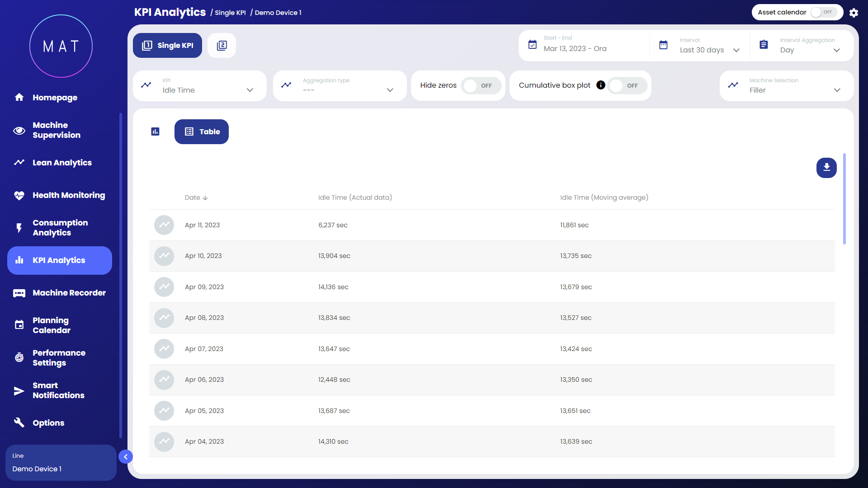This screenshot has width=868, height=488.
Task: Click the trend icon for Apr 07, 2023
Action: point(164,349)
